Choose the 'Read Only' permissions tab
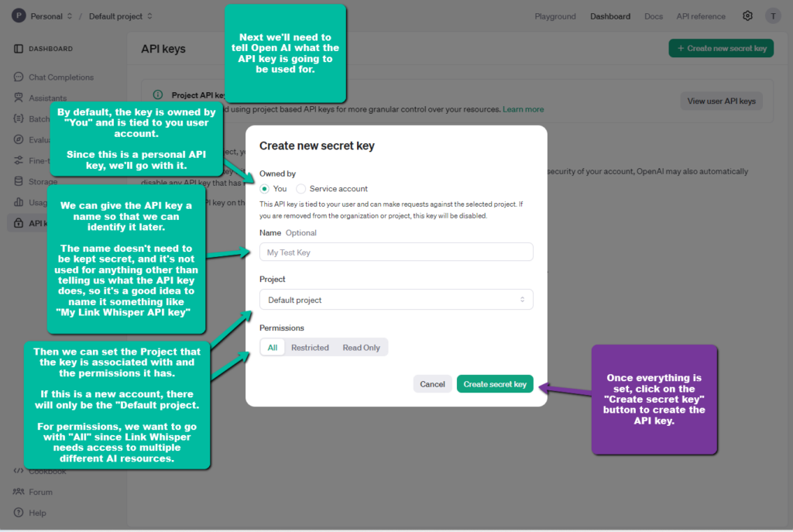 361,348
